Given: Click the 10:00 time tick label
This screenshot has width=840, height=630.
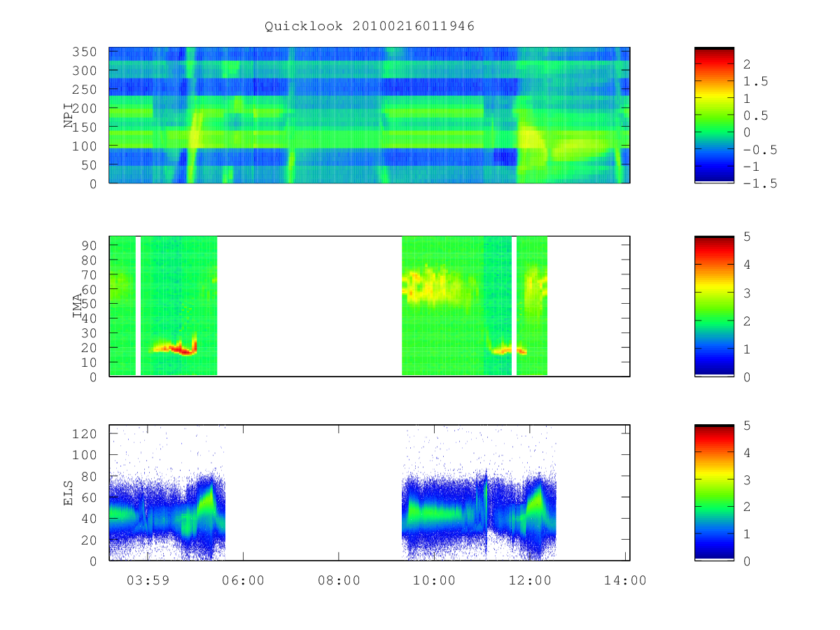Looking at the screenshot, I should [x=435, y=580].
